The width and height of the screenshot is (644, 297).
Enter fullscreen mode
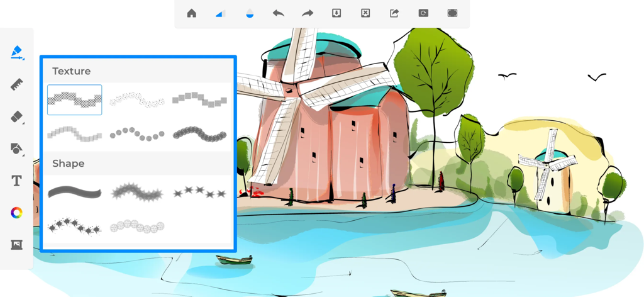452,13
